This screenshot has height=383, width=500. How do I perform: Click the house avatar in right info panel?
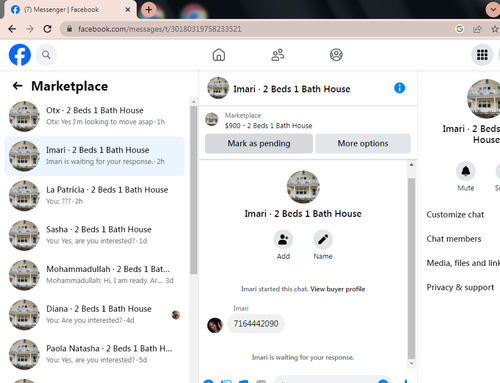coord(484,99)
